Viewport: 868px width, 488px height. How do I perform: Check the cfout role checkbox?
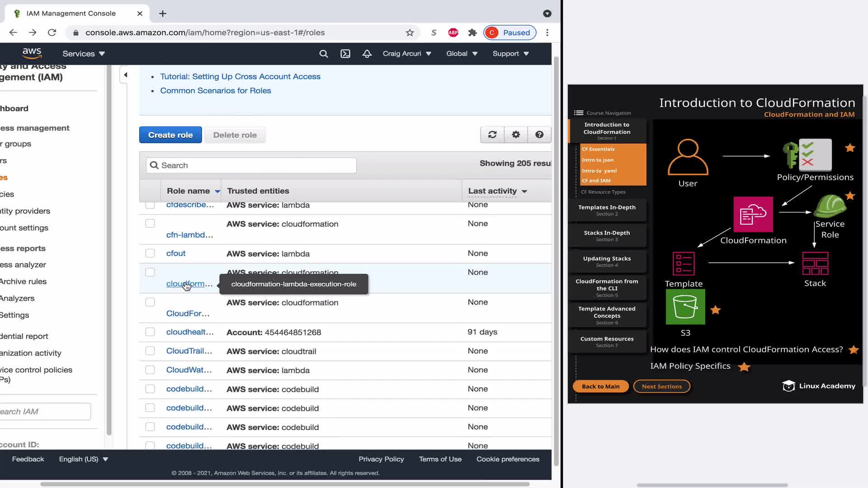150,253
